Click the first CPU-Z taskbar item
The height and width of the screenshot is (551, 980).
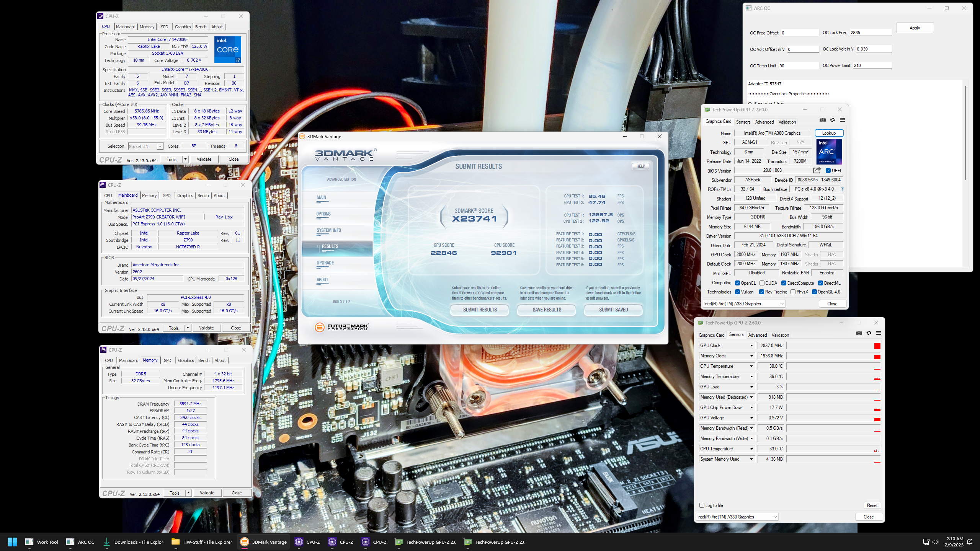pyautogui.click(x=307, y=542)
